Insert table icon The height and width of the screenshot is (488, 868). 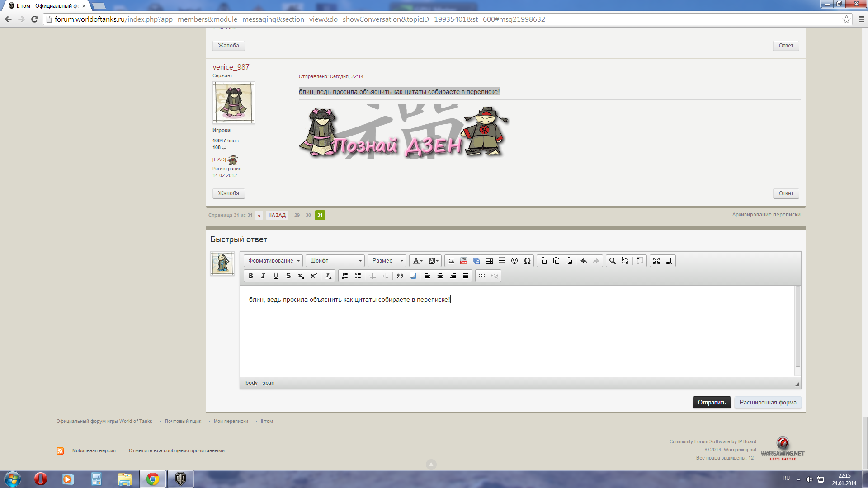[x=489, y=261]
